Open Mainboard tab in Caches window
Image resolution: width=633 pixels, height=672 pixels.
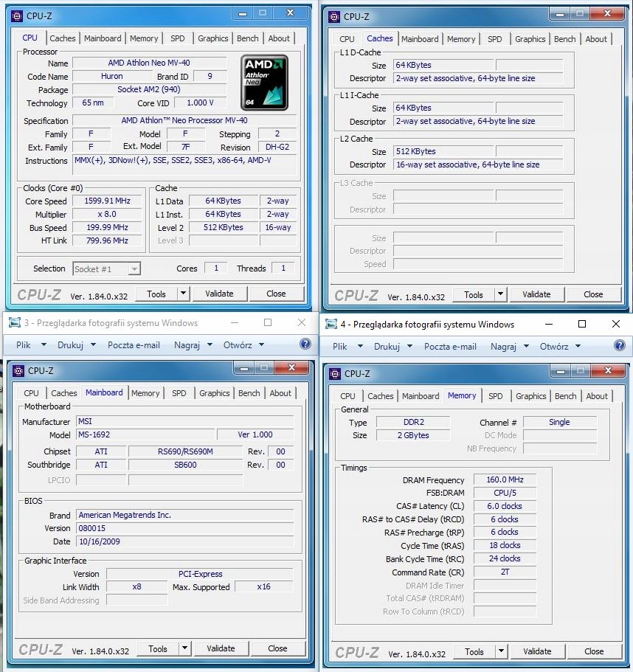tap(420, 39)
